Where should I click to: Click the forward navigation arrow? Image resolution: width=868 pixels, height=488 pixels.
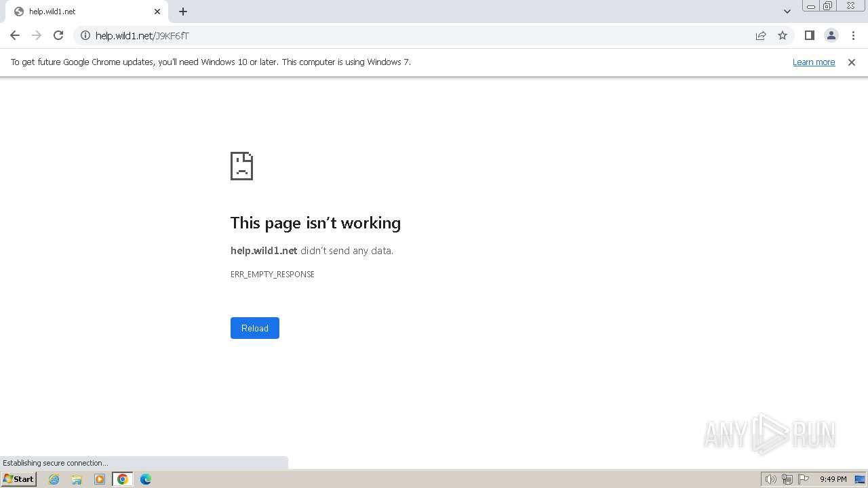pyautogui.click(x=37, y=35)
